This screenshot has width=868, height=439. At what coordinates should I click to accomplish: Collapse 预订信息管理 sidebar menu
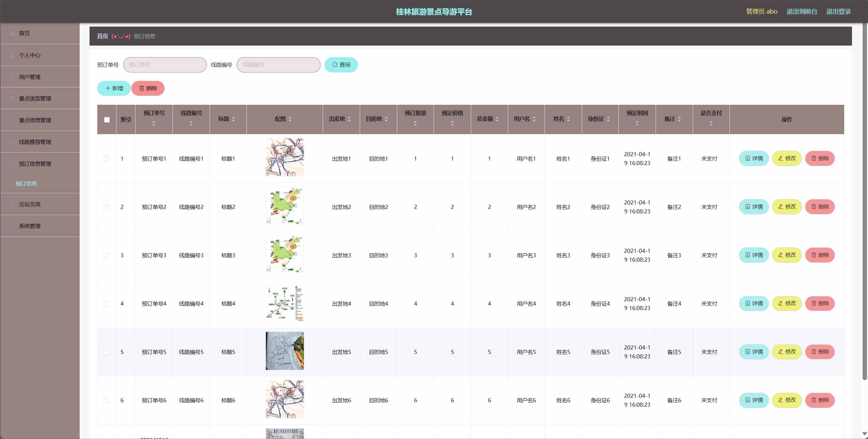40,164
